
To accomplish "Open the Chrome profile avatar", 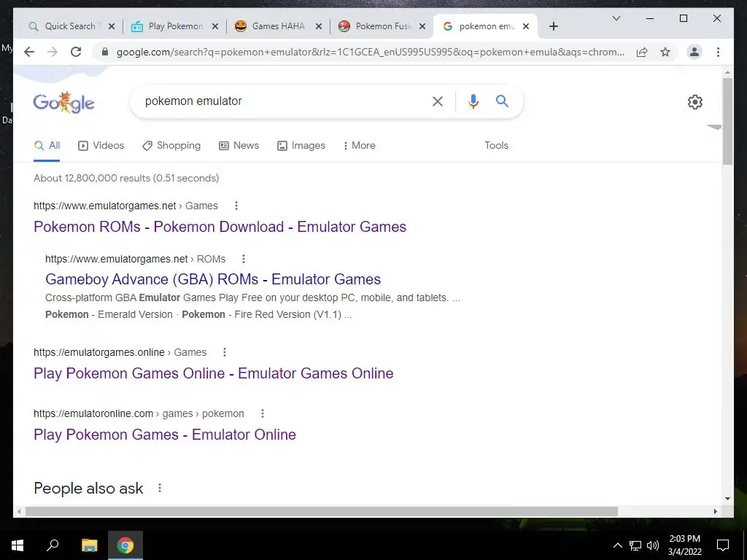I will click(x=694, y=52).
